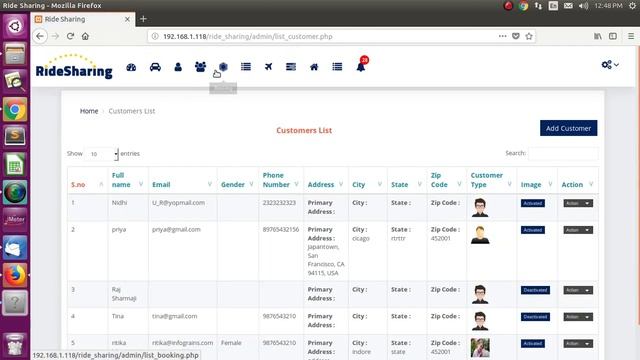640x360 pixels.
Task: Toggle Deactivated status for Raj Sharmaji
Action: (x=535, y=290)
